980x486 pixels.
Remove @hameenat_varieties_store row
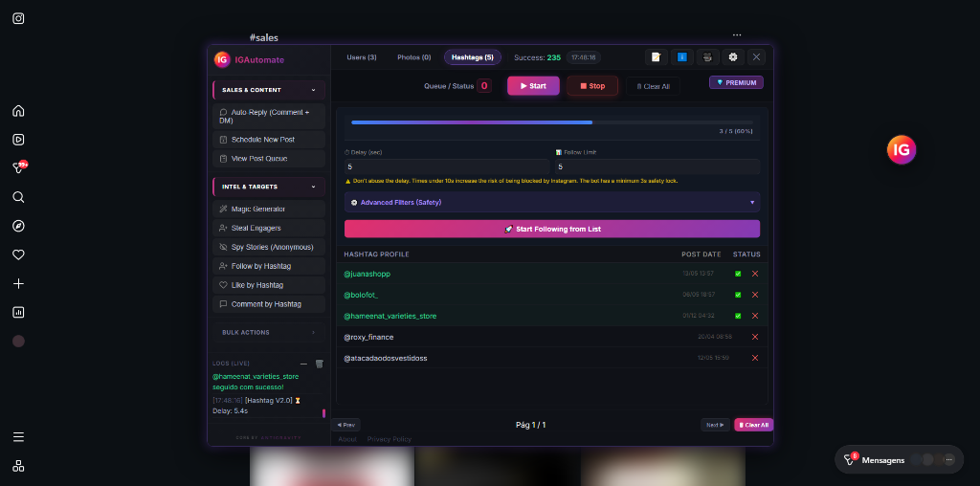(755, 316)
